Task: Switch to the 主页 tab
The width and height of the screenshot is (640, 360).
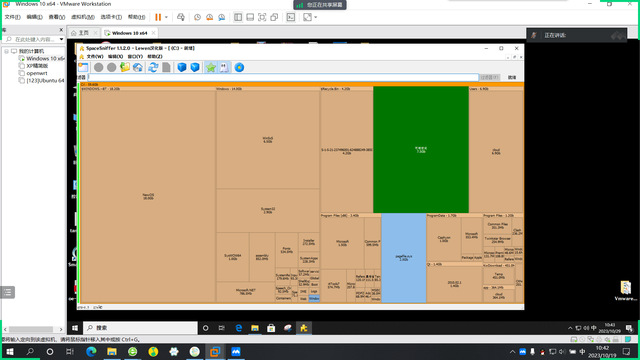Action: [84, 33]
